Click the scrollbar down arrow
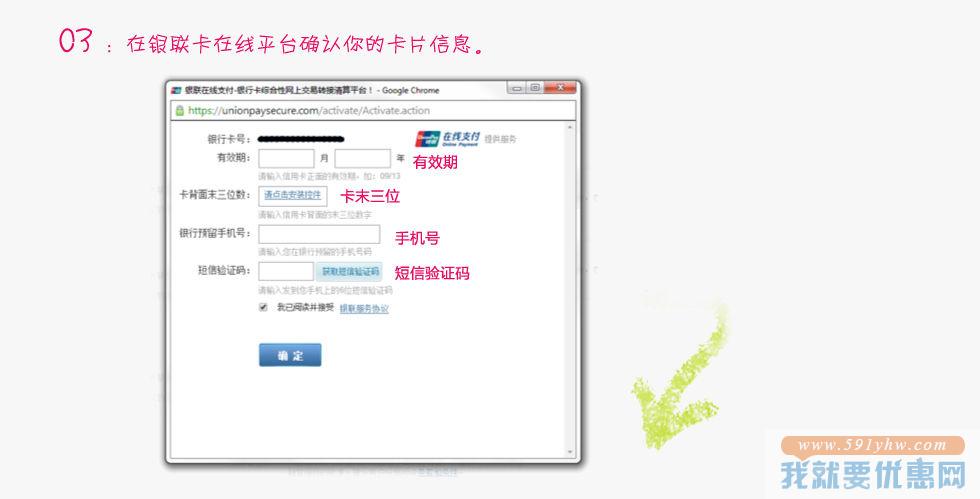The image size is (980, 499). (x=569, y=451)
